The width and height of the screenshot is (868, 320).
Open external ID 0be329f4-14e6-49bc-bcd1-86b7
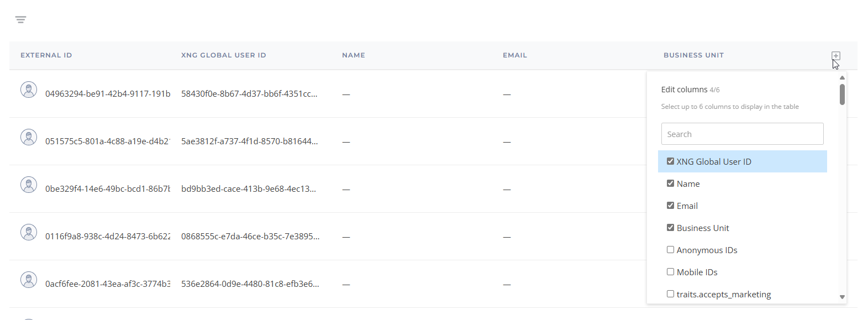click(x=108, y=189)
